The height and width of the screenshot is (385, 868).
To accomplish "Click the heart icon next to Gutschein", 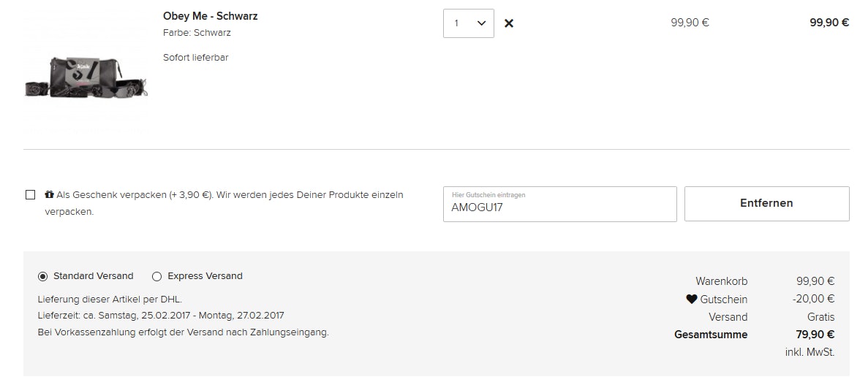I will [691, 299].
